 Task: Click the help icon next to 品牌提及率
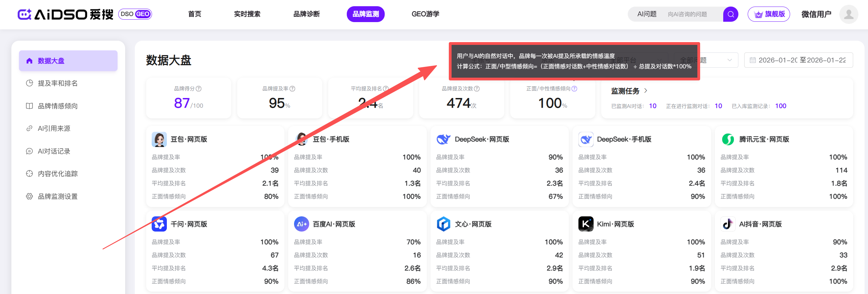tap(292, 89)
